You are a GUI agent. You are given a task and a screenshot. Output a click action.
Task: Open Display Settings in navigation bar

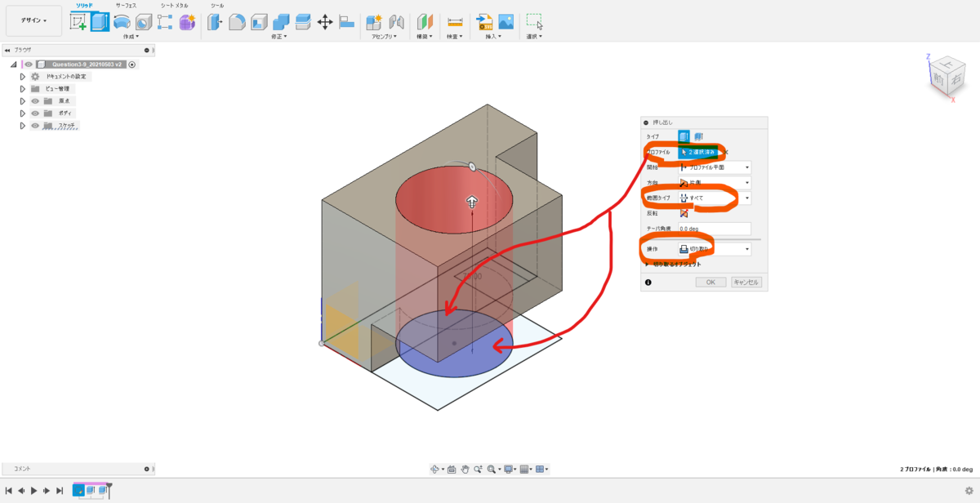click(x=509, y=469)
